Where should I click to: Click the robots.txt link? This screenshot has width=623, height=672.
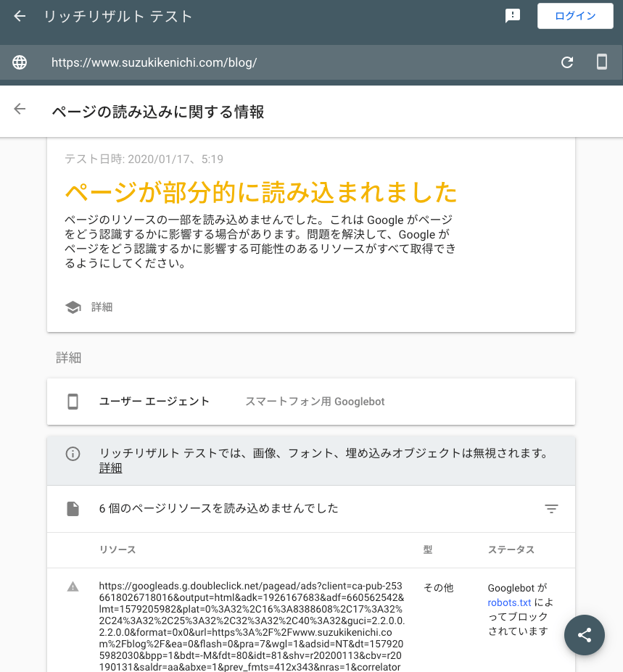(x=509, y=602)
